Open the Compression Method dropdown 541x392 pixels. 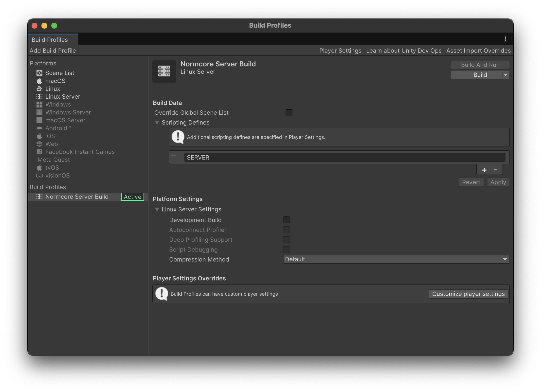click(x=396, y=259)
